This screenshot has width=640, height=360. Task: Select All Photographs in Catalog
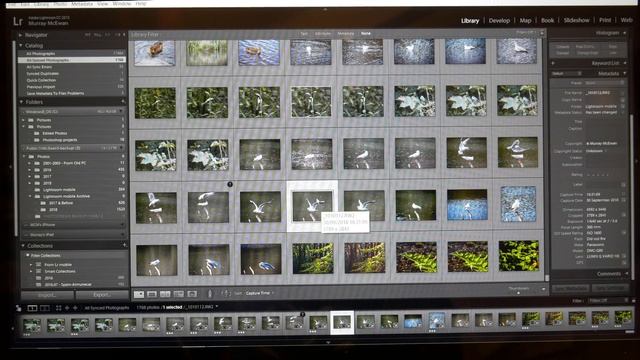(x=72, y=53)
